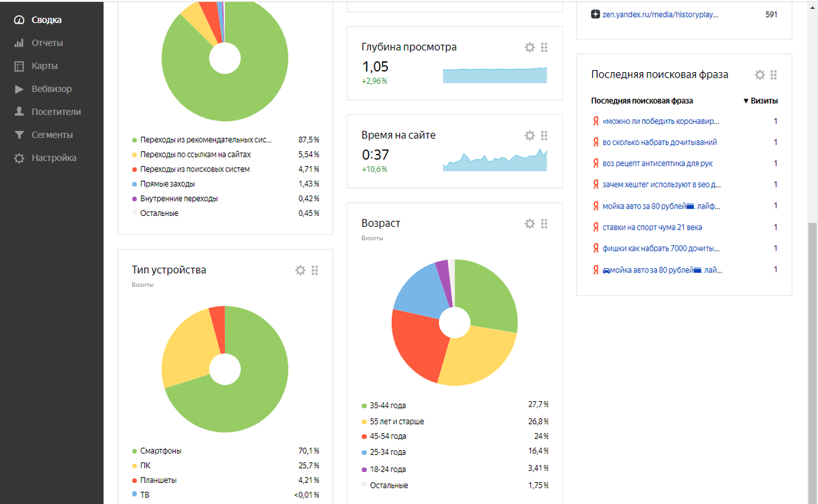818x504 pixels.
Task: Go to Карты in sidebar
Action: pyautogui.click(x=44, y=66)
